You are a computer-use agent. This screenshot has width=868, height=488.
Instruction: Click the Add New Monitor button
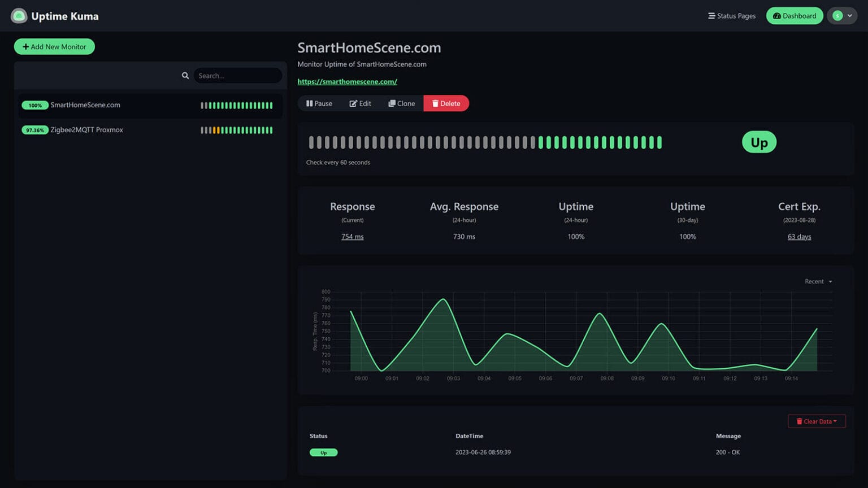pyautogui.click(x=54, y=46)
